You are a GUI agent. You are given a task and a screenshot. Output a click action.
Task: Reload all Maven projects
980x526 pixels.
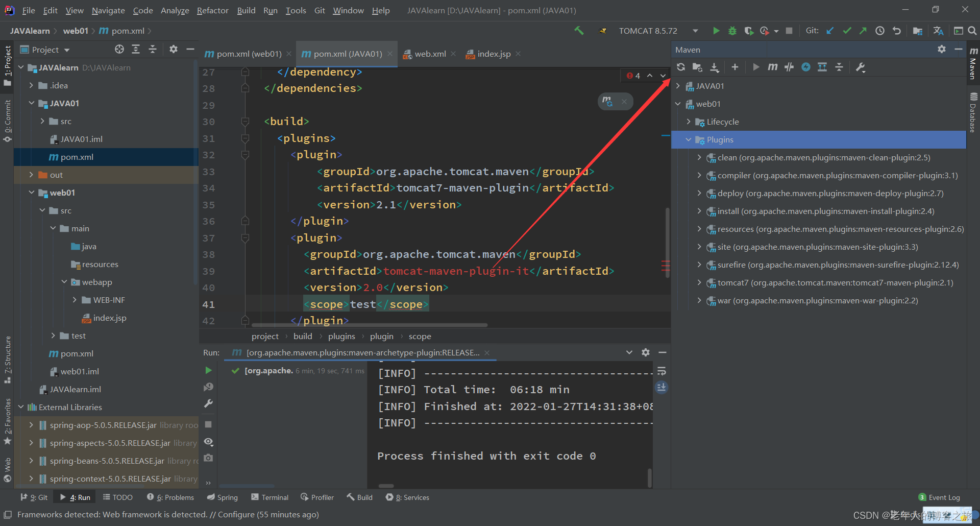[x=681, y=67]
